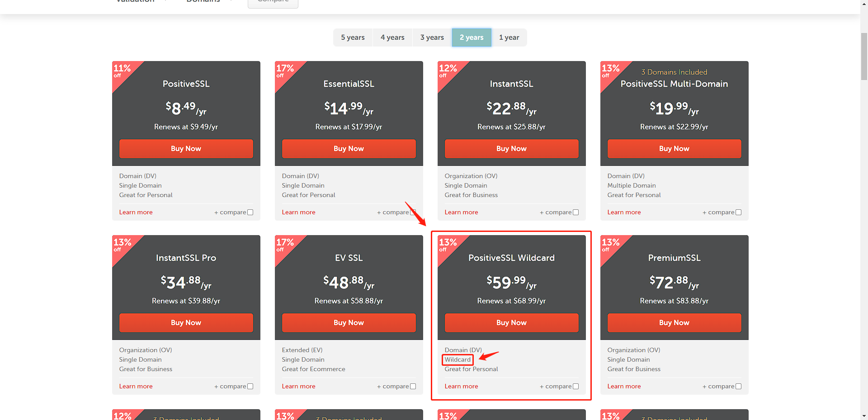
Task: Tick the compare checkbox for PositiveSSL
Action: [x=250, y=212]
